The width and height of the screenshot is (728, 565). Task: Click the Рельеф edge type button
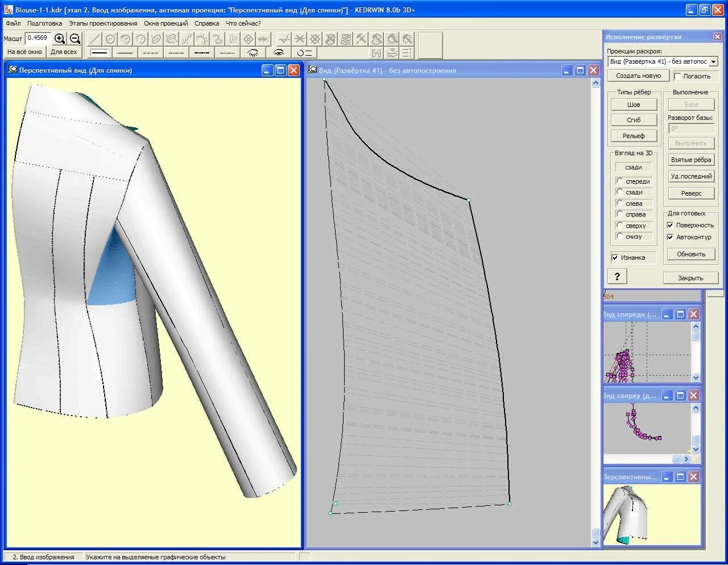click(x=634, y=136)
